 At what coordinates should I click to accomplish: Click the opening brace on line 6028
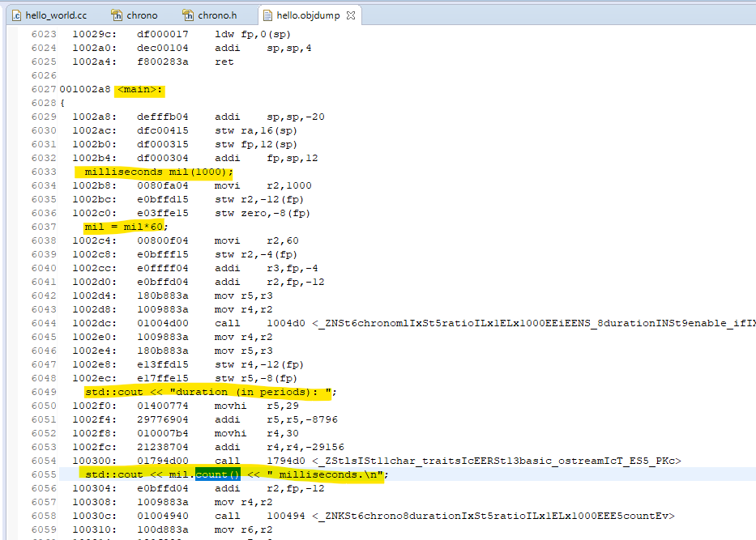click(62, 103)
